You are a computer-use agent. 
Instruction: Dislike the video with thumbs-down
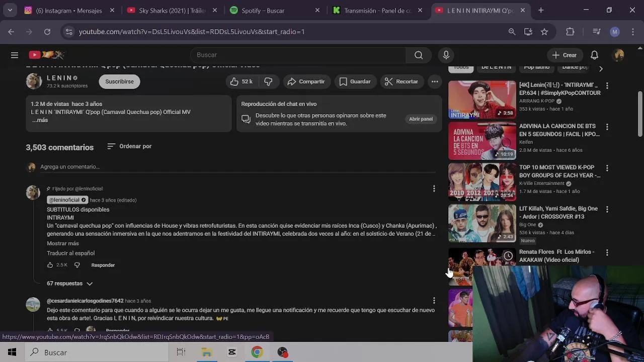[268, 81]
